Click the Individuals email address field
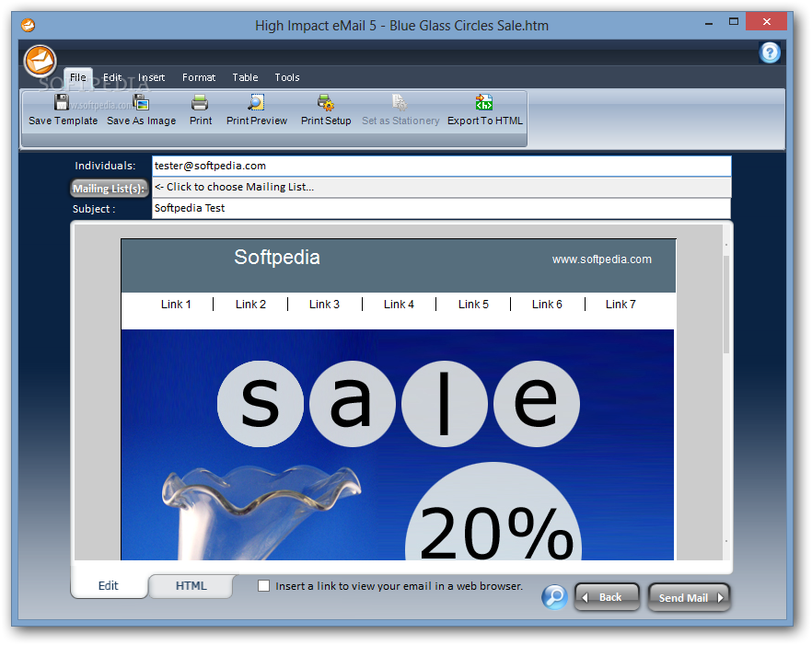Image resolution: width=812 pixels, height=645 pixels. point(441,166)
